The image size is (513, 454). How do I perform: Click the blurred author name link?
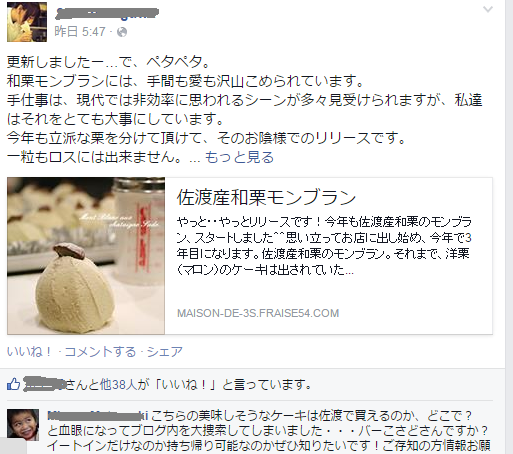pos(106,13)
